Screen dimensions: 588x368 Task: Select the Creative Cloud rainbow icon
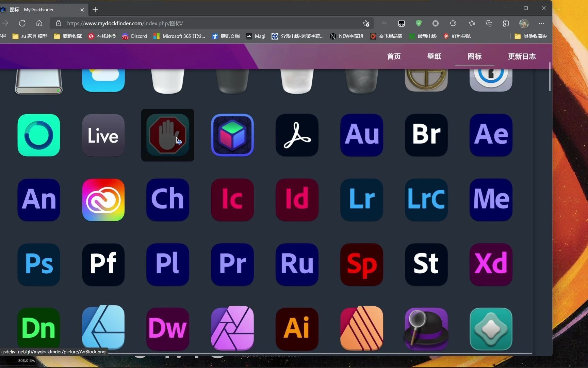pyautogui.click(x=103, y=200)
